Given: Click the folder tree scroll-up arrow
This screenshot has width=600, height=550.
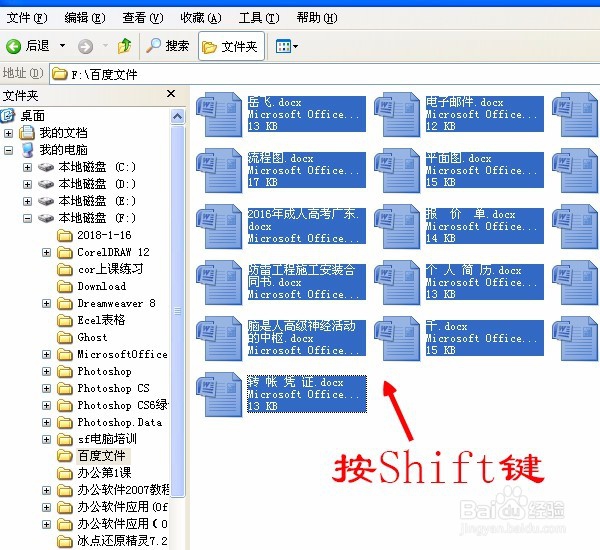Looking at the screenshot, I should (x=178, y=116).
